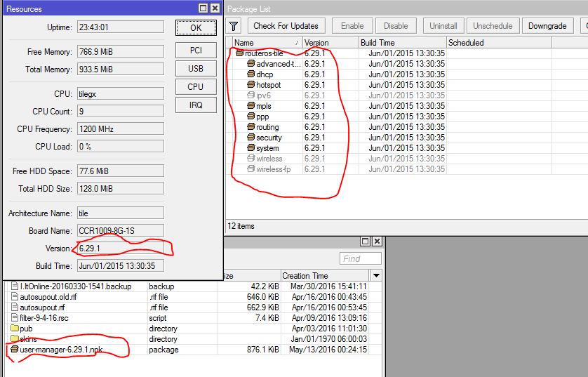Viewport: 588px width, 377px height.
Task: Select routeros-tile package icon
Action: [x=240, y=53]
